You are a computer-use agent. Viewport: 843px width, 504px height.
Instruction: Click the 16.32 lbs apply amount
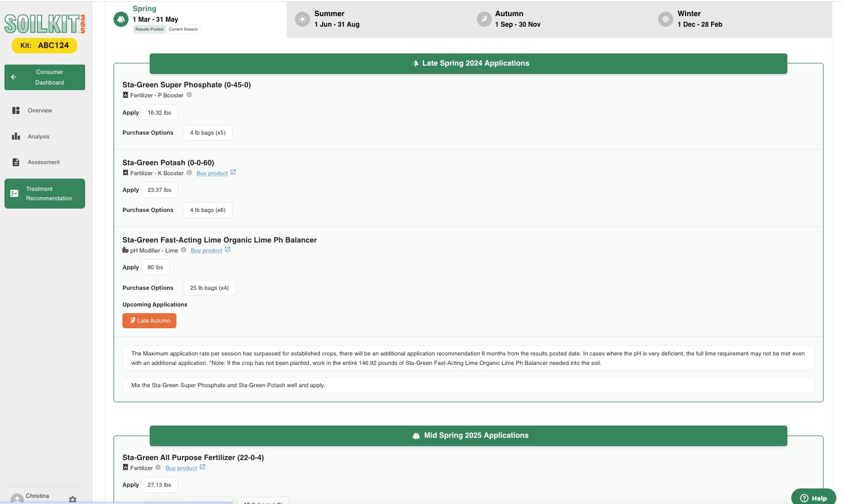click(160, 112)
